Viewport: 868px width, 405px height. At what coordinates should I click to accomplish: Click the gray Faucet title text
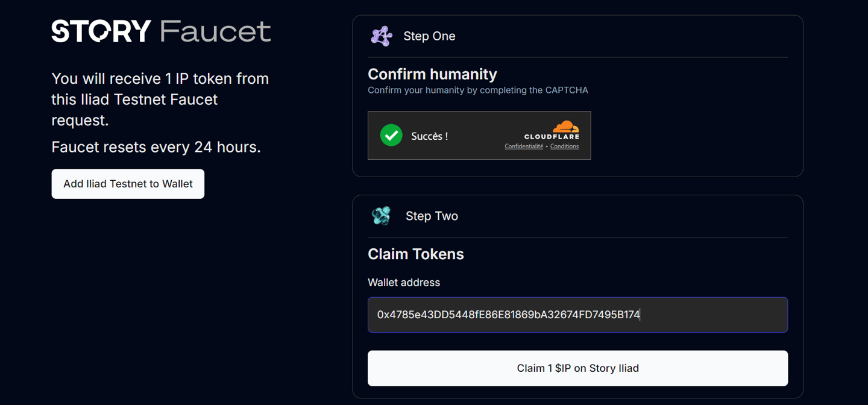pos(215,31)
